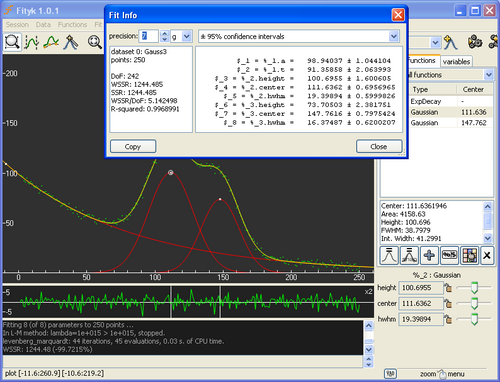The image size is (500, 382).
Task: Click the blue plus add button
Action: coord(429,256)
